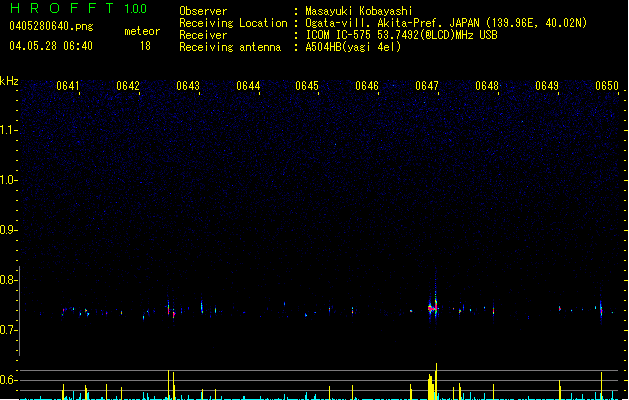This screenshot has height=400, width=629.
Task: Click the meteor label text
Action: click(142, 31)
